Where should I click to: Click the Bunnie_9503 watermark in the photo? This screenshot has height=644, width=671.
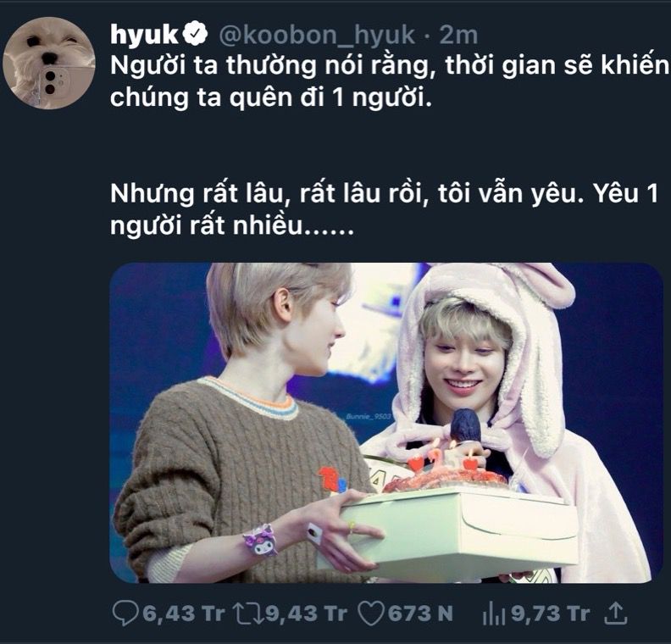[369, 416]
